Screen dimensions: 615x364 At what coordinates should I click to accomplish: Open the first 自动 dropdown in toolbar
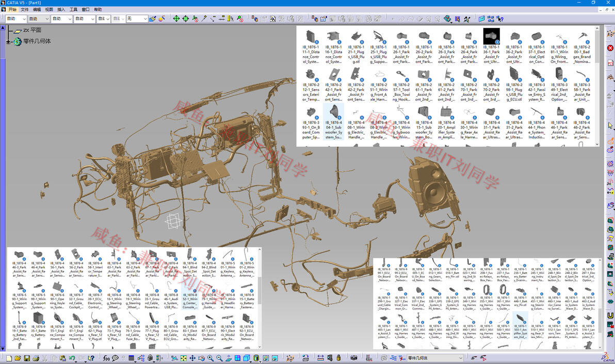tap(24, 19)
